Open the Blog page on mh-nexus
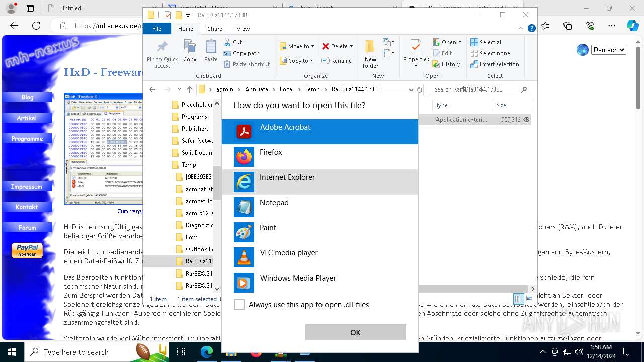This screenshot has height=362, width=644. pos(27,97)
